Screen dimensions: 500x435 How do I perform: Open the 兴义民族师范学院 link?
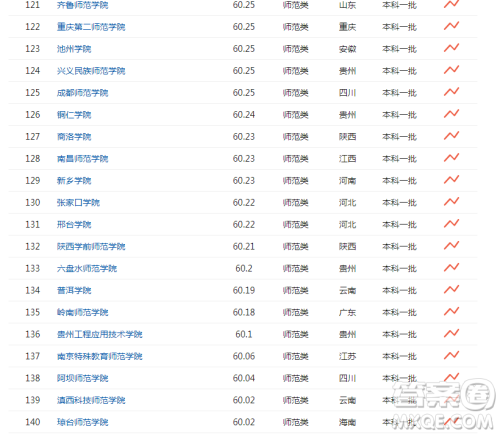coord(91,71)
